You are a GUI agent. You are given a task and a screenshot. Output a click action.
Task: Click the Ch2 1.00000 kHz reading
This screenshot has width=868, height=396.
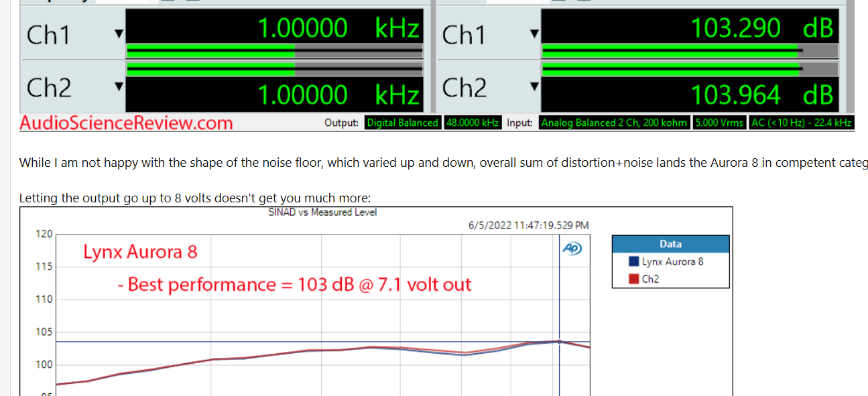click(338, 95)
